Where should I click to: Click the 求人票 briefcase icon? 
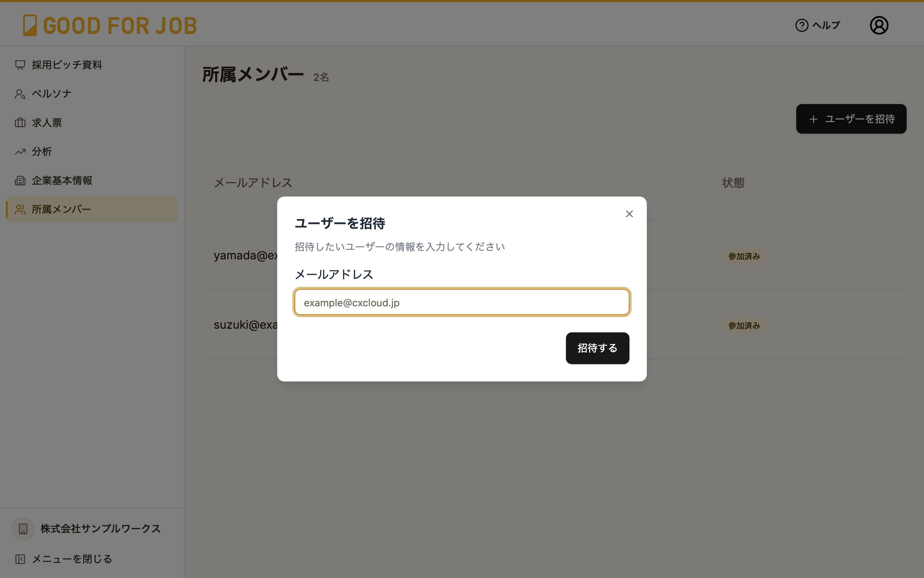(x=20, y=123)
